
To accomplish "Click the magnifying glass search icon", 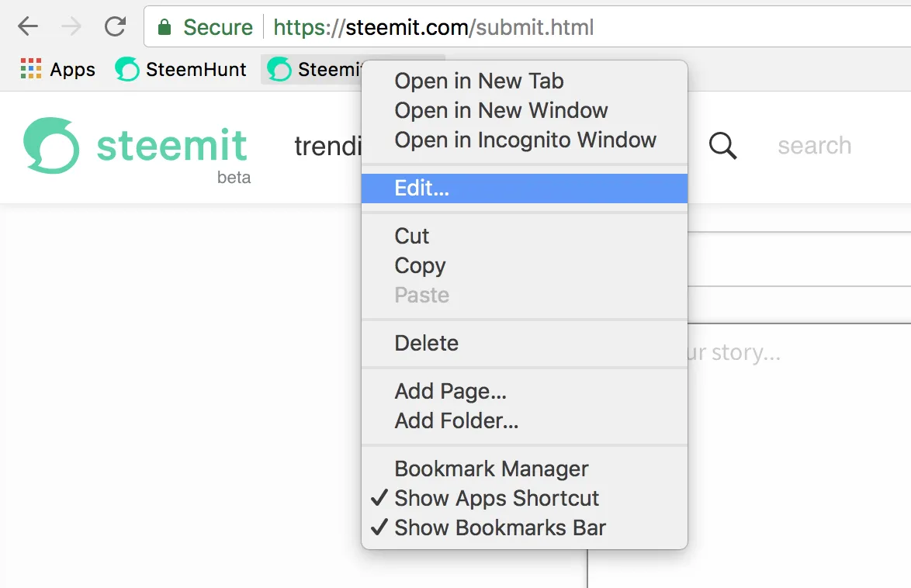I will click(x=722, y=145).
